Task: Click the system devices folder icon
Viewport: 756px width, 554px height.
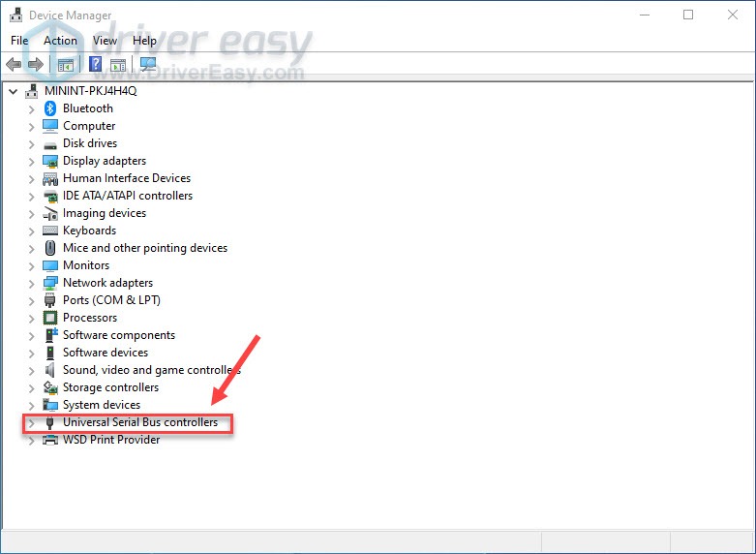Action: pyautogui.click(x=50, y=405)
